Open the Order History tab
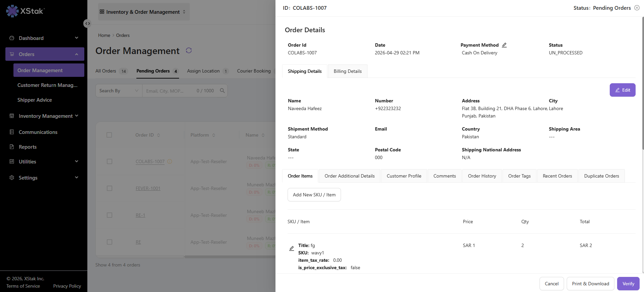 [x=482, y=176]
